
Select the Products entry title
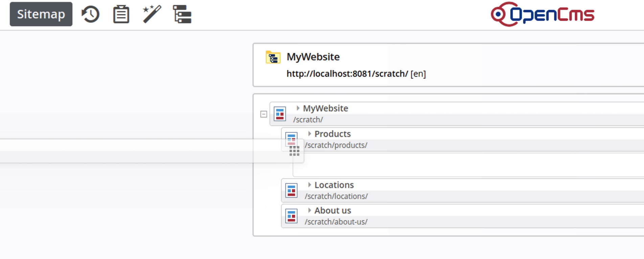click(332, 134)
